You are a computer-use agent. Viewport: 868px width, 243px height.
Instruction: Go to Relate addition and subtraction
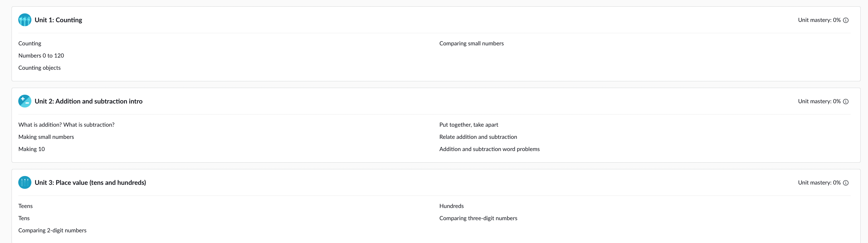point(478,137)
